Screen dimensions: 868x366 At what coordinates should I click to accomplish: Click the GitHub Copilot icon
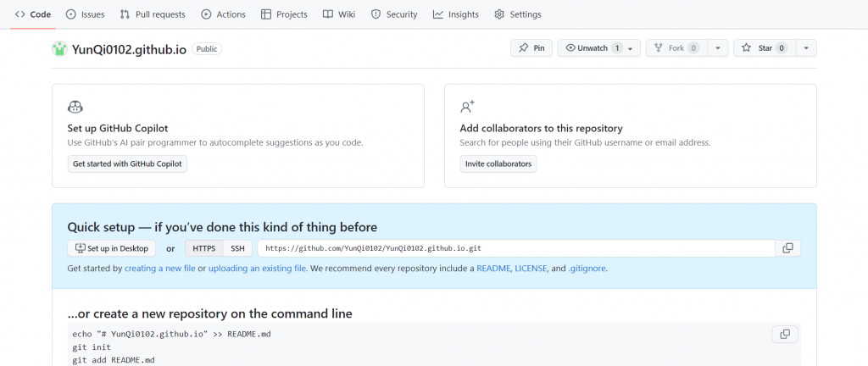[x=75, y=107]
